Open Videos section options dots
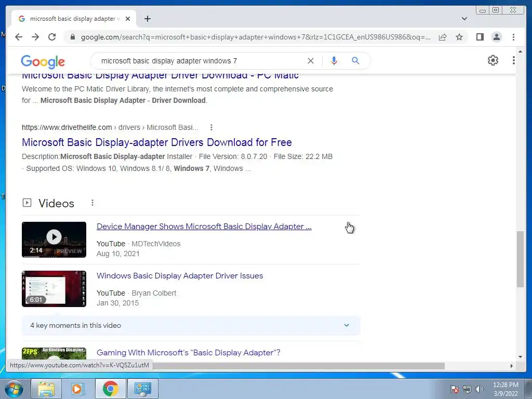 pos(92,203)
